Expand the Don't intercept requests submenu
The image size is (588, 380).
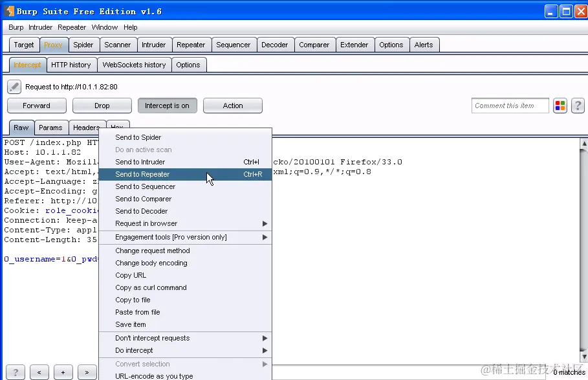coord(185,338)
